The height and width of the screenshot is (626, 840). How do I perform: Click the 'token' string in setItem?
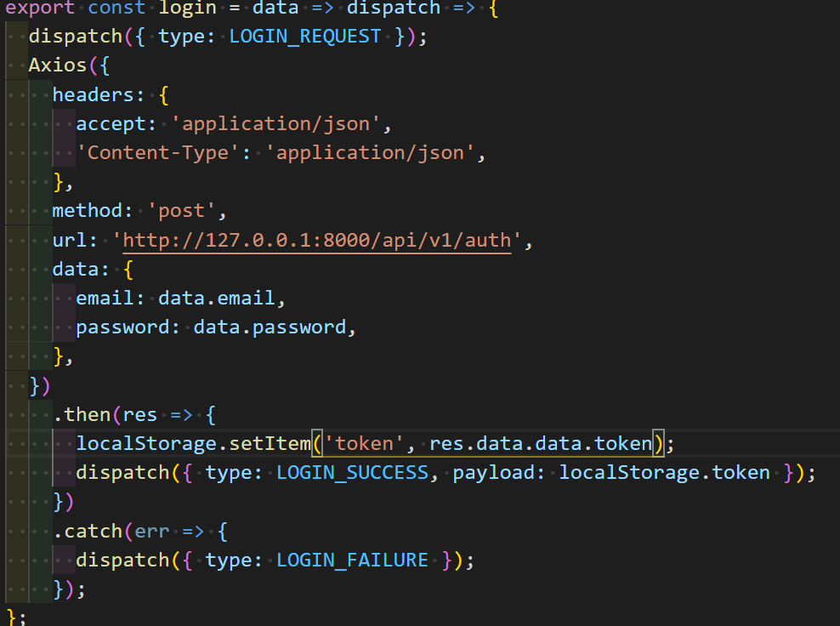point(364,444)
